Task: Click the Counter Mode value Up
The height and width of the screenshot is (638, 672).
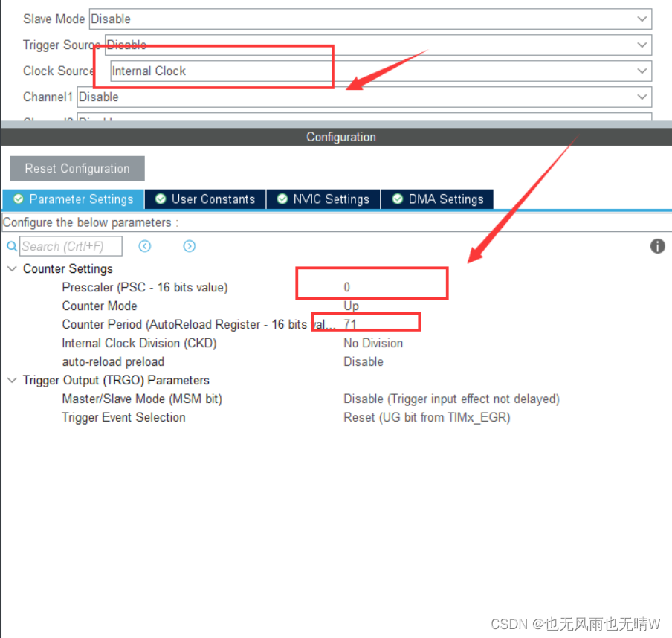Action: click(x=351, y=306)
